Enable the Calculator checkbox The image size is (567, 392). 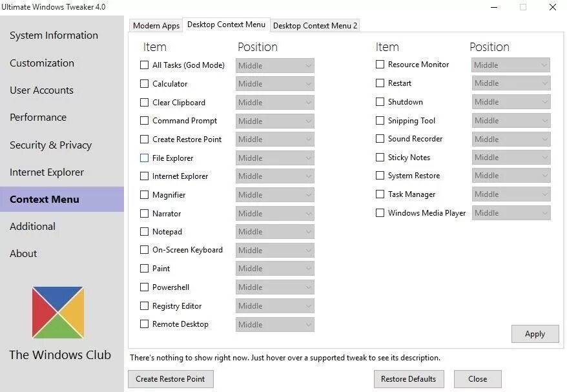(144, 84)
